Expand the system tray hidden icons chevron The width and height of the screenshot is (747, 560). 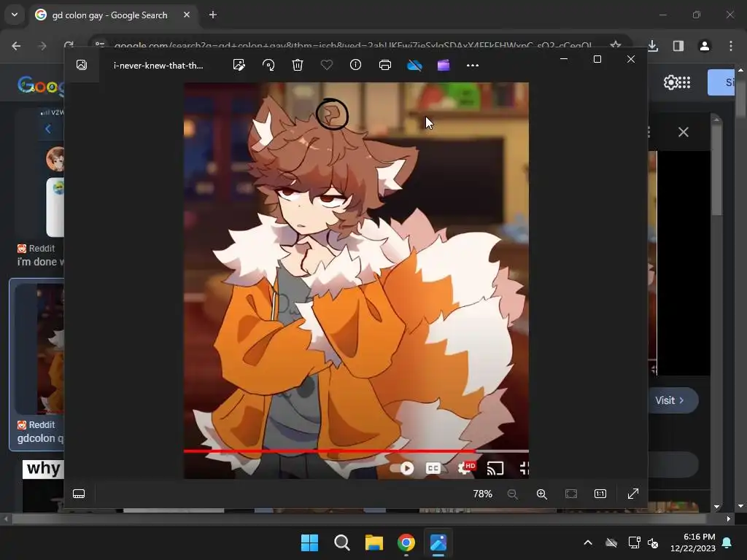pyautogui.click(x=588, y=542)
